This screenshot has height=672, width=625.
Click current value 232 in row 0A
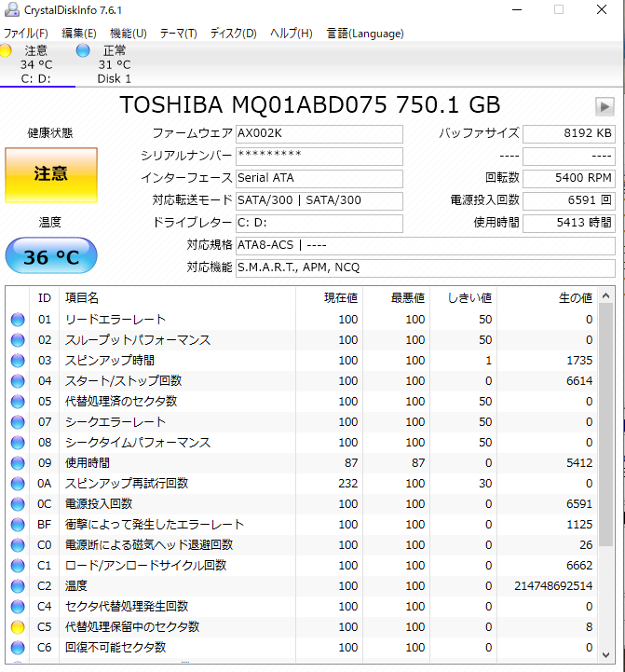tap(347, 484)
